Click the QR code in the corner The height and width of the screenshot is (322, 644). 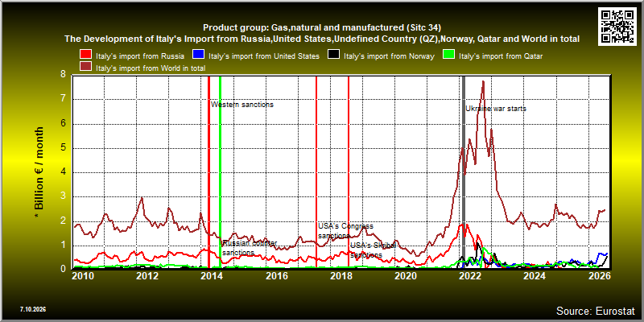tap(617, 26)
